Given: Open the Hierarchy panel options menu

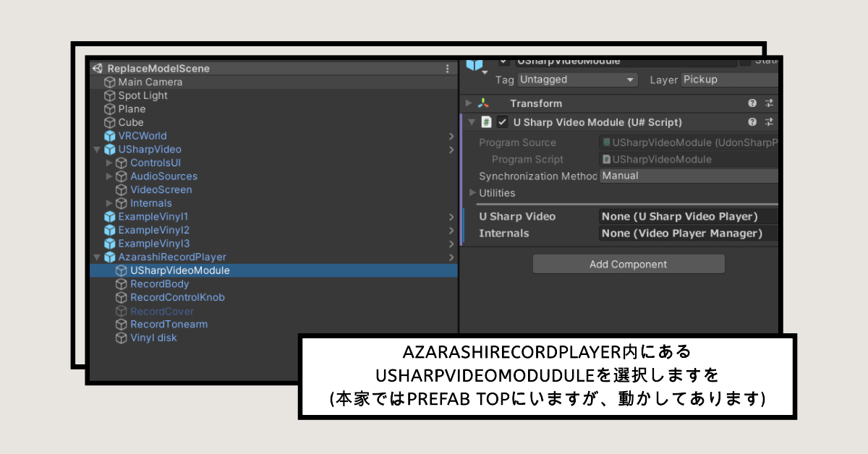Looking at the screenshot, I should coord(446,67).
